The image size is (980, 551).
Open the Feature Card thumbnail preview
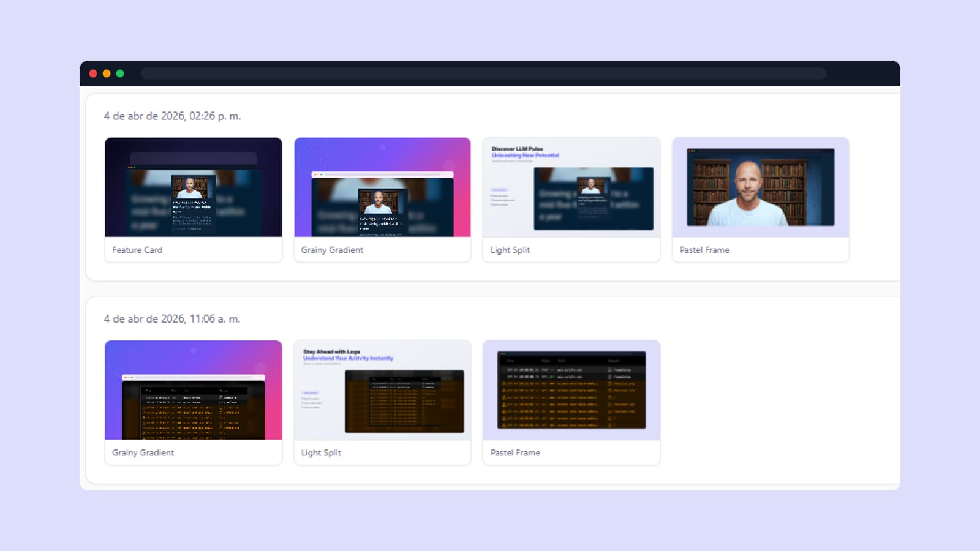pos(193,187)
